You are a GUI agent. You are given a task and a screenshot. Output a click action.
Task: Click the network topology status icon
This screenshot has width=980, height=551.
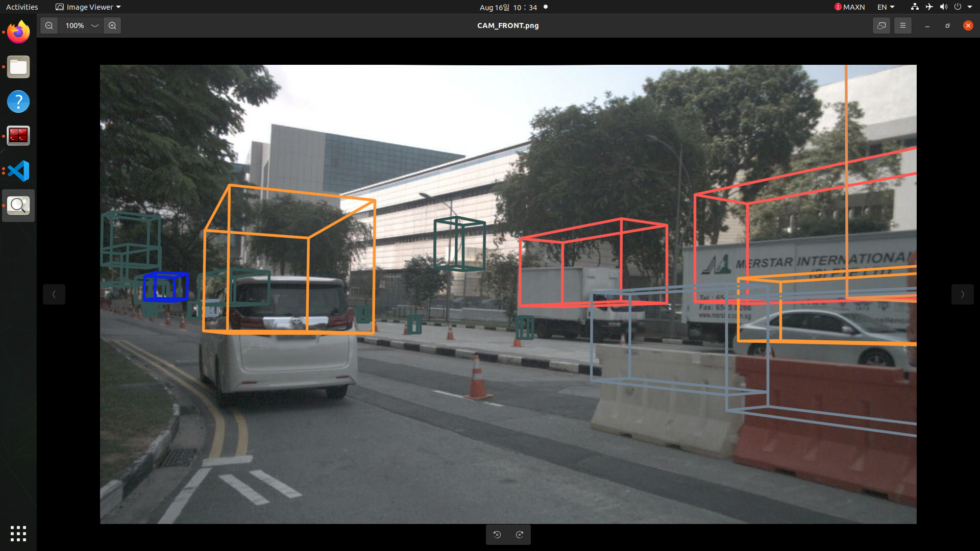click(914, 7)
